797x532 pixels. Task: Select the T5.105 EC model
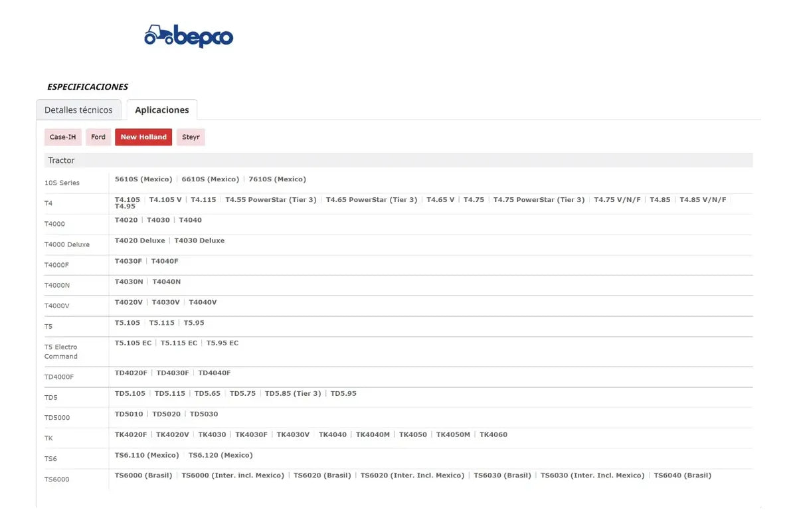coord(133,343)
